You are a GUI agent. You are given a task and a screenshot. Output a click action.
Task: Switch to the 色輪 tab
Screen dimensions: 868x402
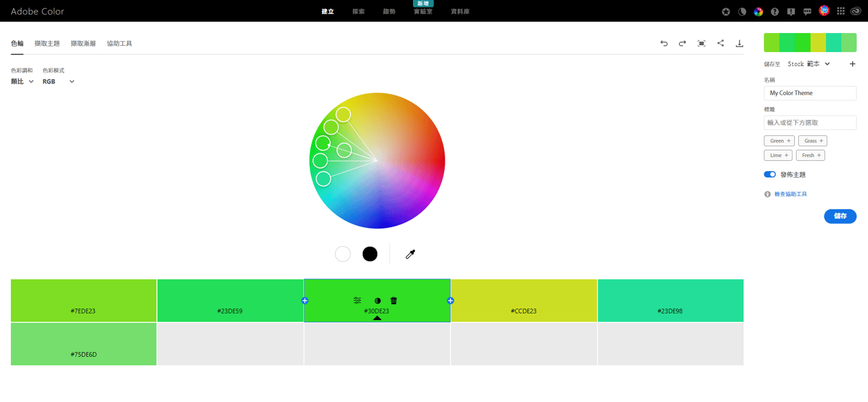17,43
